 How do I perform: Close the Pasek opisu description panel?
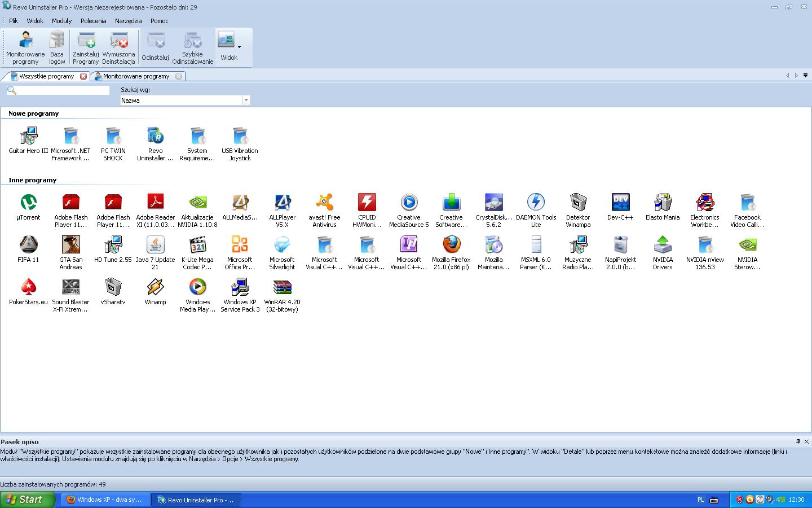point(806,441)
